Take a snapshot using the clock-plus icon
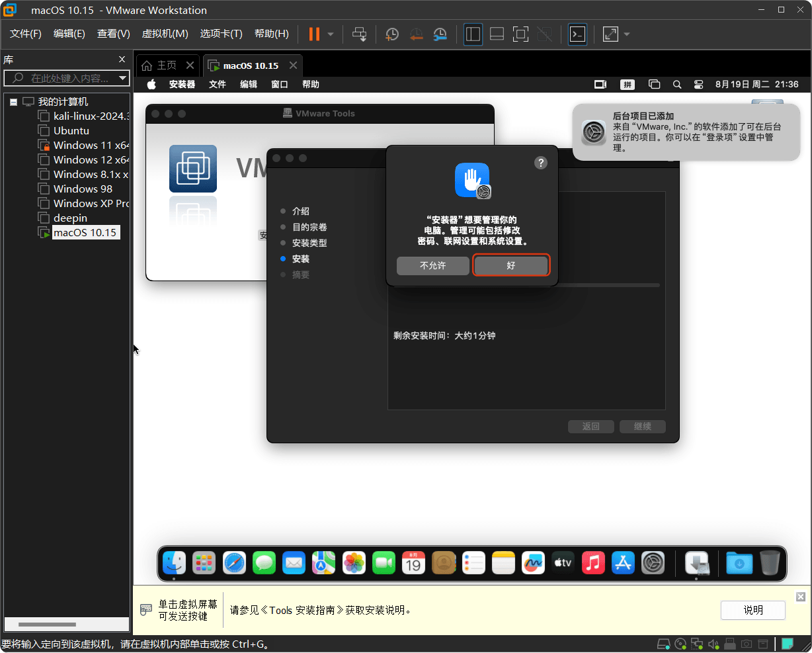812x653 pixels. [392, 34]
